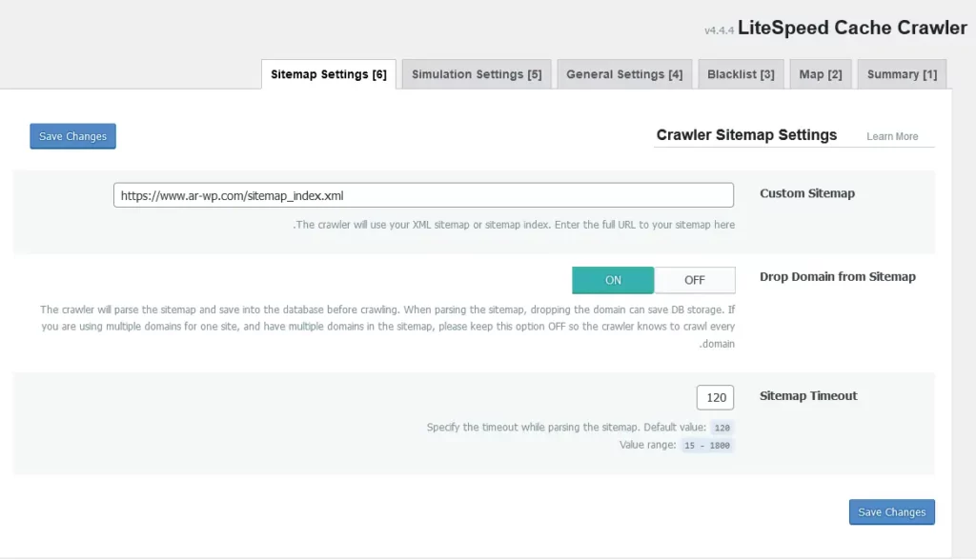
Task: Open the Simulation Settings [5] tab
Action: 477,74
